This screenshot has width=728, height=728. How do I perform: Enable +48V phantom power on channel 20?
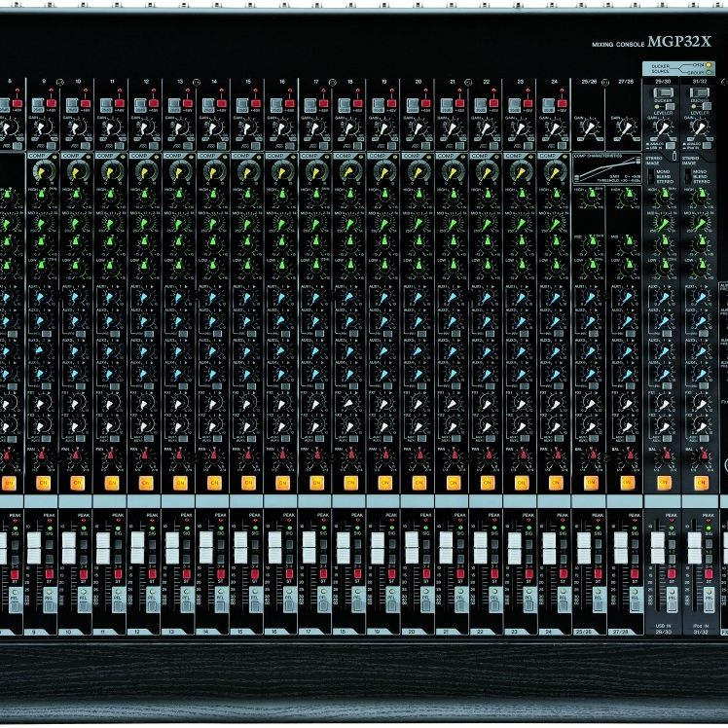point(426,103)
